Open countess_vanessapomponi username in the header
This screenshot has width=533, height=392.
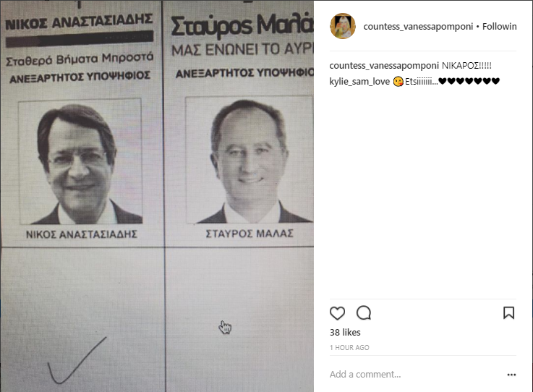418,27
